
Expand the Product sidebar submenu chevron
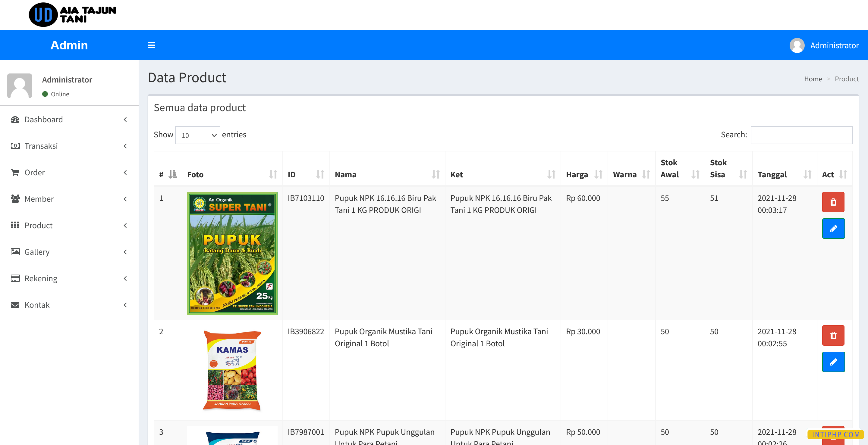125,225
